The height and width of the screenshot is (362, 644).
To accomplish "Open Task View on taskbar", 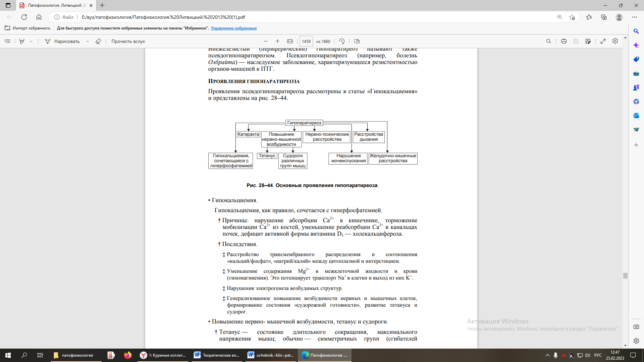I will click(40, 355).
